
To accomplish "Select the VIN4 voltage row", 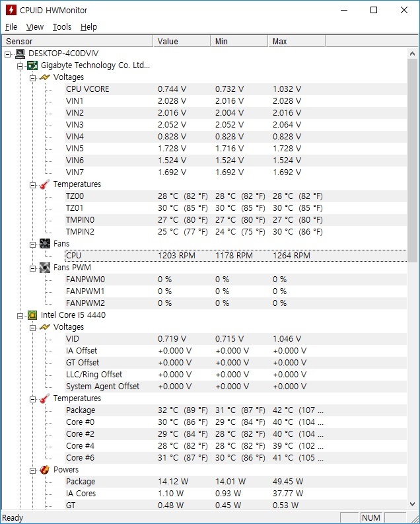I will pos(236,137).
